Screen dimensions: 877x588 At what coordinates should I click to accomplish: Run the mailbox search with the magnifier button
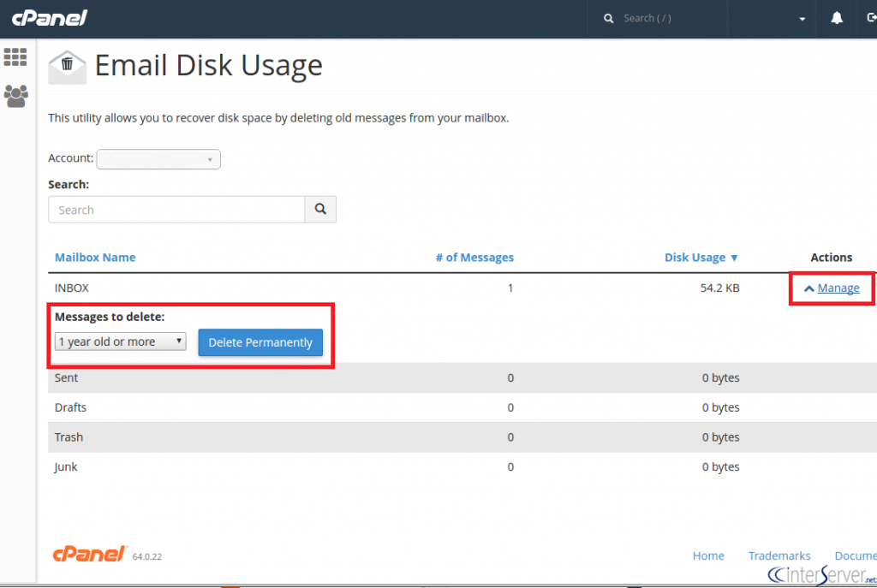tap(320, 209)
